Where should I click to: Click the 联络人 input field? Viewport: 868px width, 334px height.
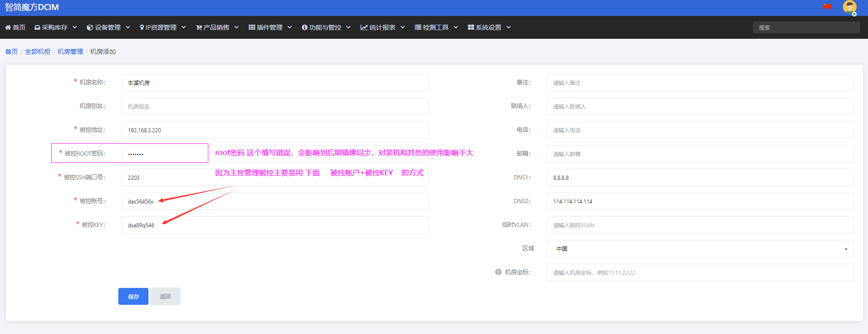[700, 106]
